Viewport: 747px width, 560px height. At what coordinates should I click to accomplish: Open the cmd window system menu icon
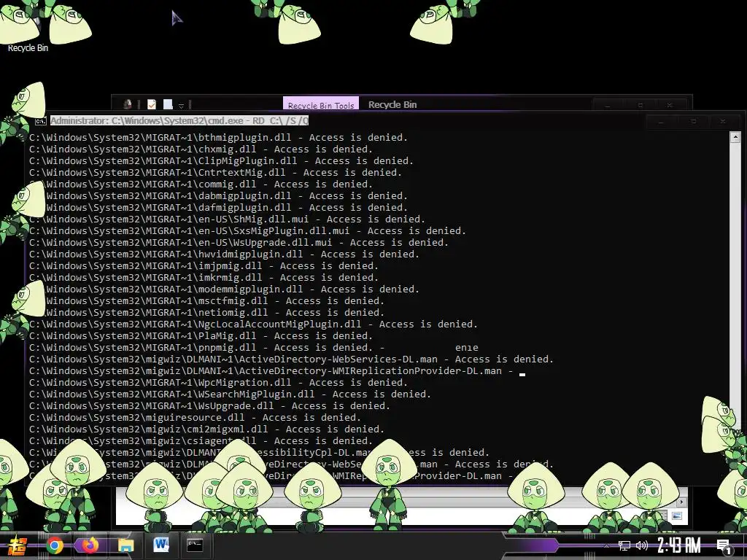(41, 122)
